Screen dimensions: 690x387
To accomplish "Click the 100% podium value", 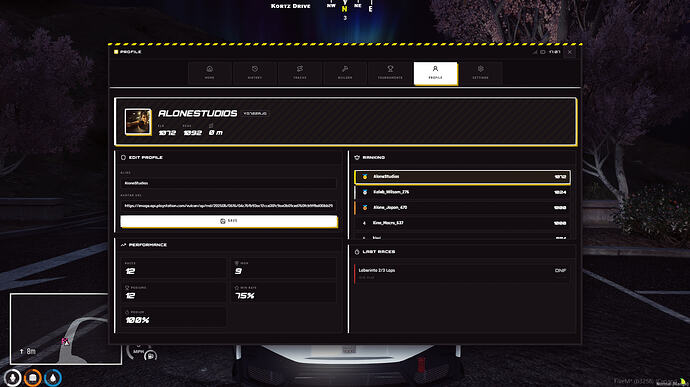I will point(137,320).
